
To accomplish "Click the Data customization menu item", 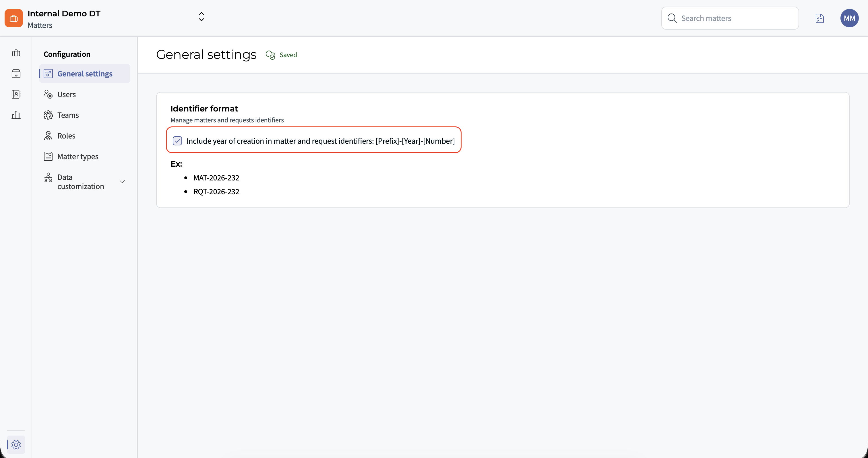I will 81,182.
